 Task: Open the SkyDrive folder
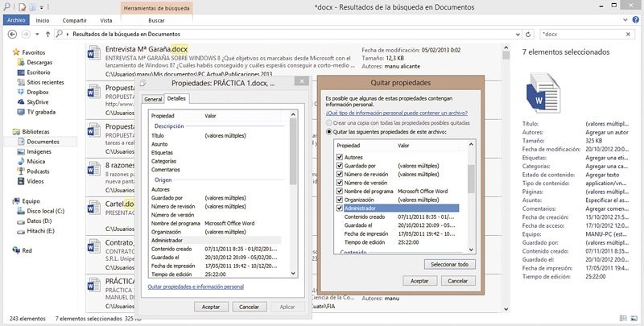point(37,101)
